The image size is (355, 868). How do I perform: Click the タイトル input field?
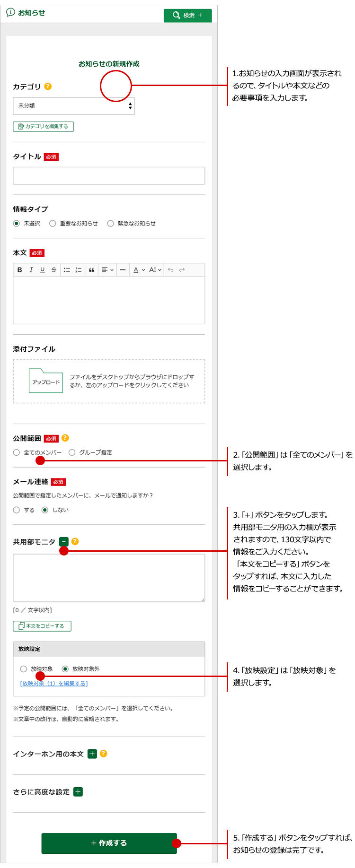109,175
